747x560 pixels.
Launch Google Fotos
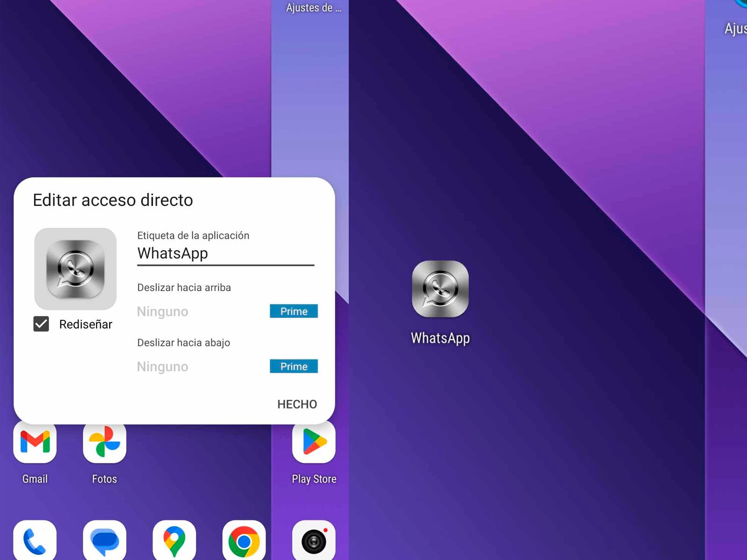click(104, 441)
